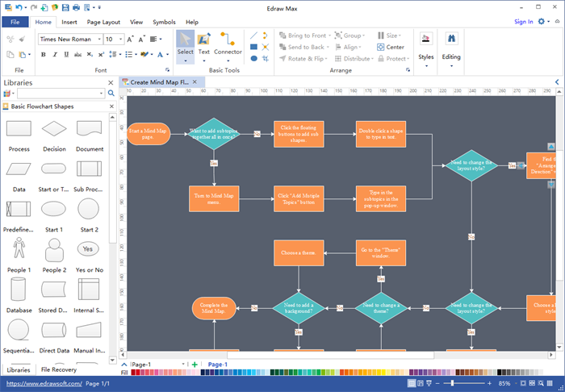
Task: Expand the font size 10 dropdown
Action: 121,40
